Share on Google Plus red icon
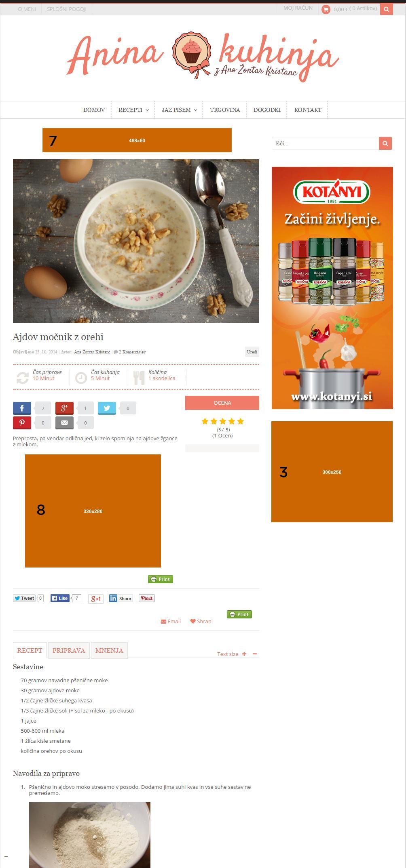Screen dimensions: 406x868 pyautogui.click(x=64, y=408)
